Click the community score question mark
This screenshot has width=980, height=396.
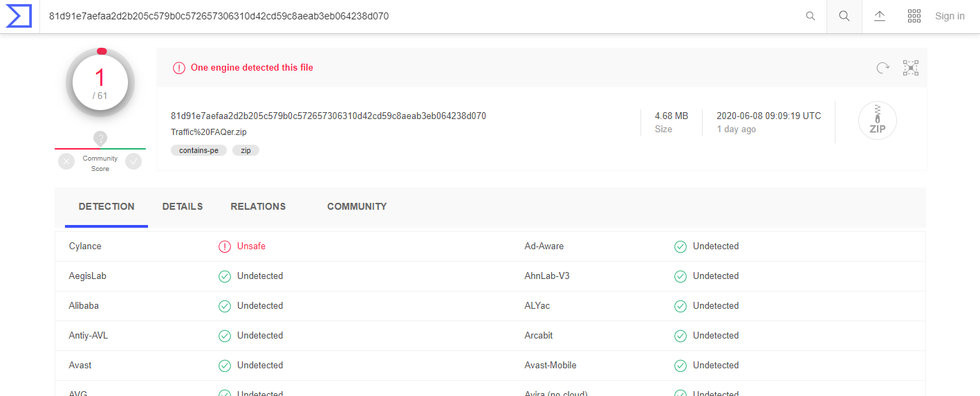pos(100,138)
